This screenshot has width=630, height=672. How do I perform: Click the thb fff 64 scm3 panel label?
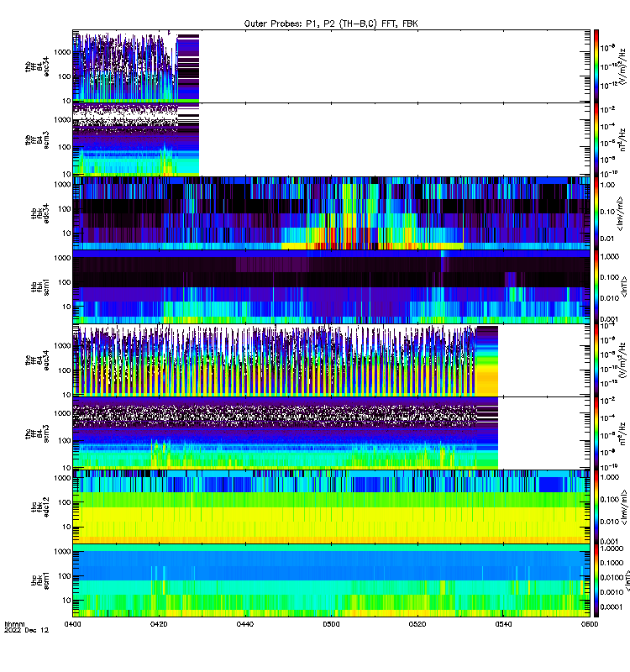[37, 139]
